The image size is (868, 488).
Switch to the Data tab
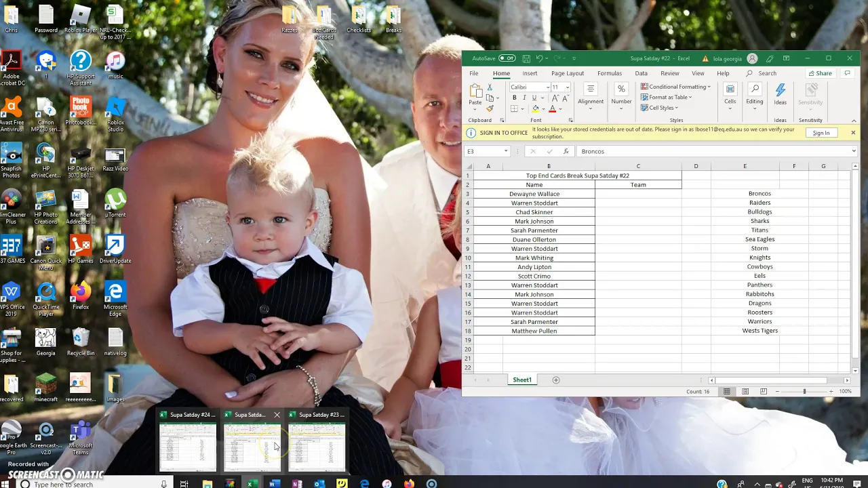pyautogui.click(x=641, y=73)
